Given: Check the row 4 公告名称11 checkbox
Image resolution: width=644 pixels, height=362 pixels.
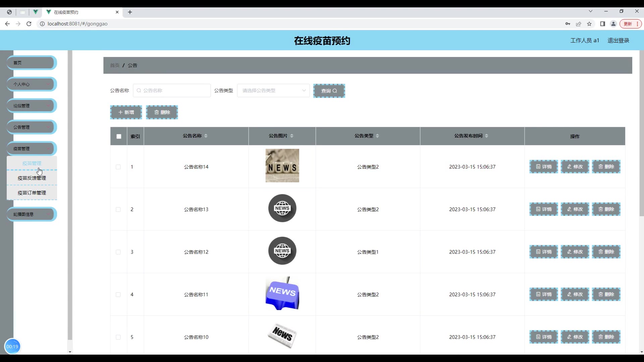Looking at the screenshot, I should (118, 295).
